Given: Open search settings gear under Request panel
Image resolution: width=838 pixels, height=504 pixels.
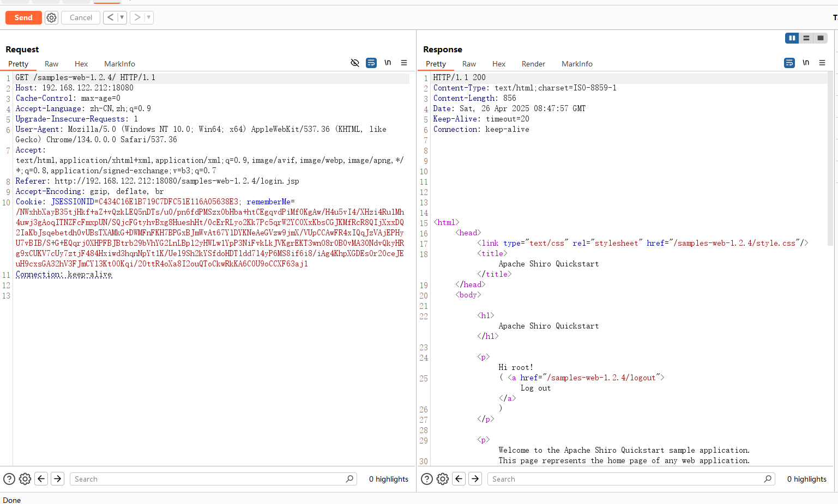Looking at the screenshot, I should coord(25,479).
